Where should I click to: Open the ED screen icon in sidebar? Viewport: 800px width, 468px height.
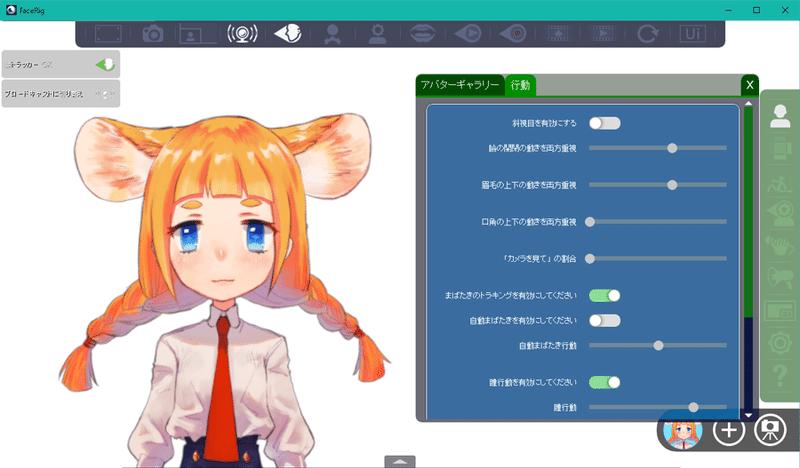click(x=780, y=311)
